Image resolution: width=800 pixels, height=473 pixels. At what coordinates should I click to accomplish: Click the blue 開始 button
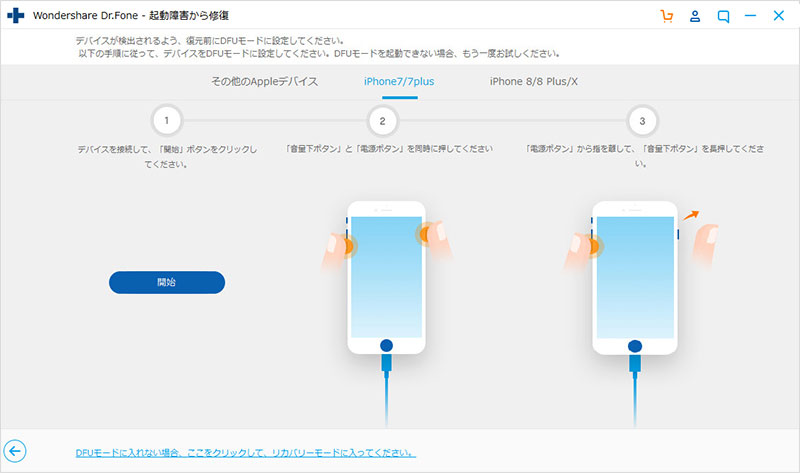coord(167,282)
